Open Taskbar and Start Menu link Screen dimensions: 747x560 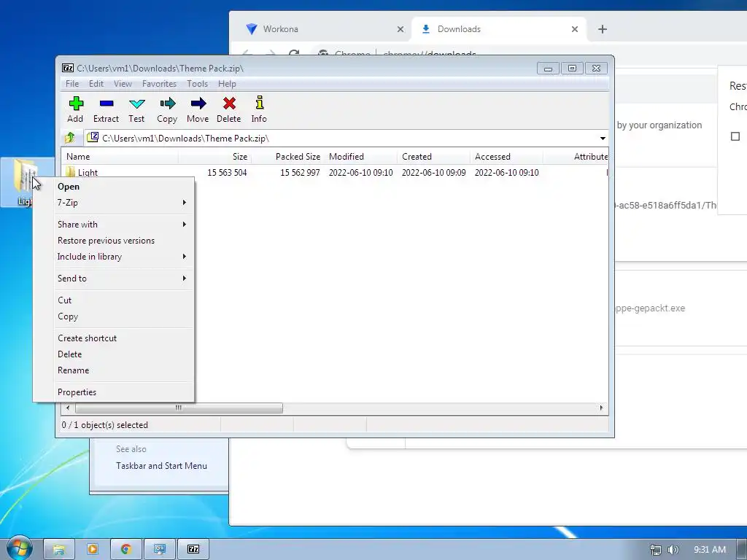tap(161, 466)
